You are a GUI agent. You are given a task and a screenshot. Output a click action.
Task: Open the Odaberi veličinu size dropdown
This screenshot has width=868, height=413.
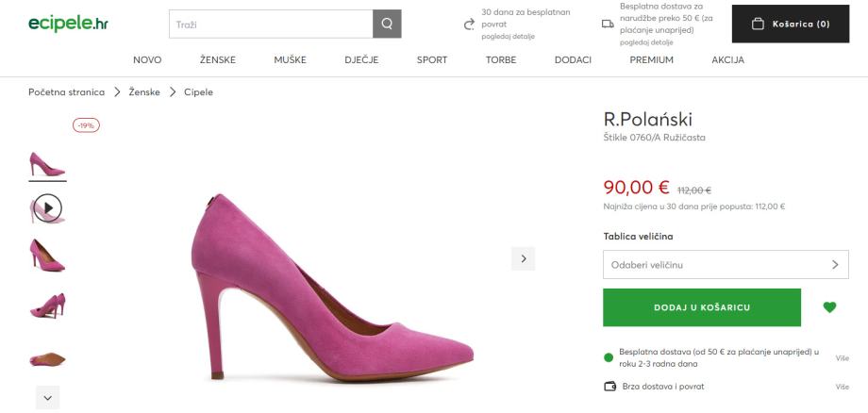[x=720, y=265]
